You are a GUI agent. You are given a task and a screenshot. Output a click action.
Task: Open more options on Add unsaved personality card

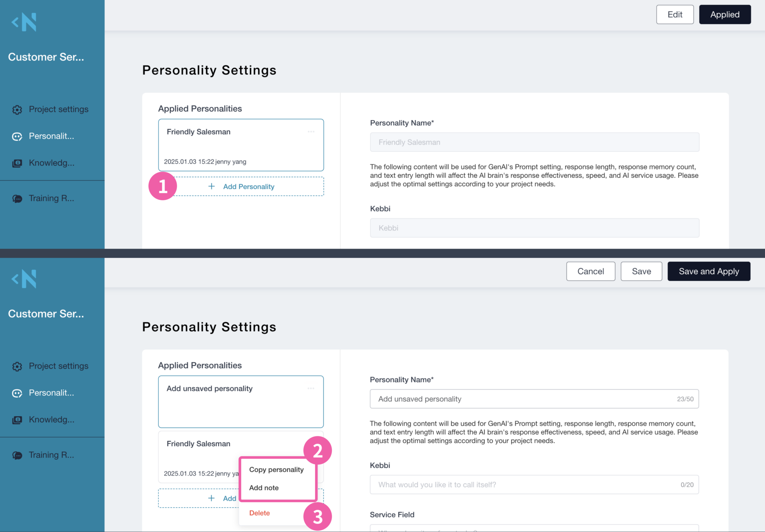[311, 388]
